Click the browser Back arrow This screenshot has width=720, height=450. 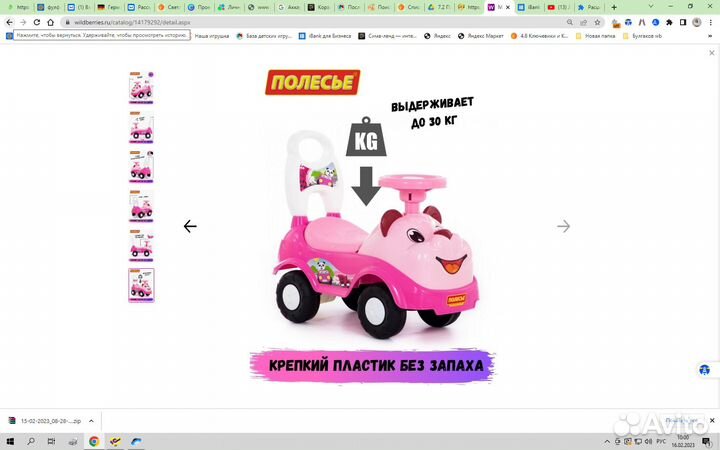click(10, 22)
